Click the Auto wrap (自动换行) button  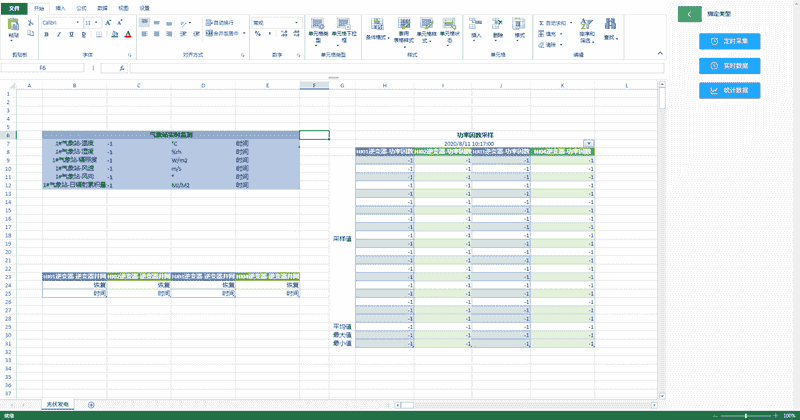click(x=220, y=22)
